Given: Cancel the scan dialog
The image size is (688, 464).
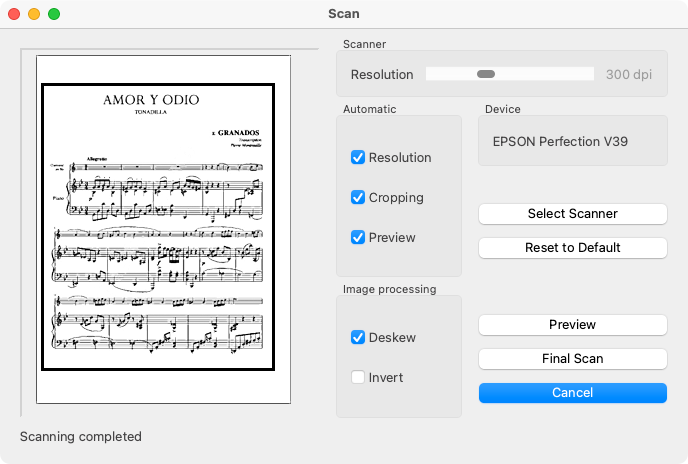Looking at the screenshot, I should (573, 393).
